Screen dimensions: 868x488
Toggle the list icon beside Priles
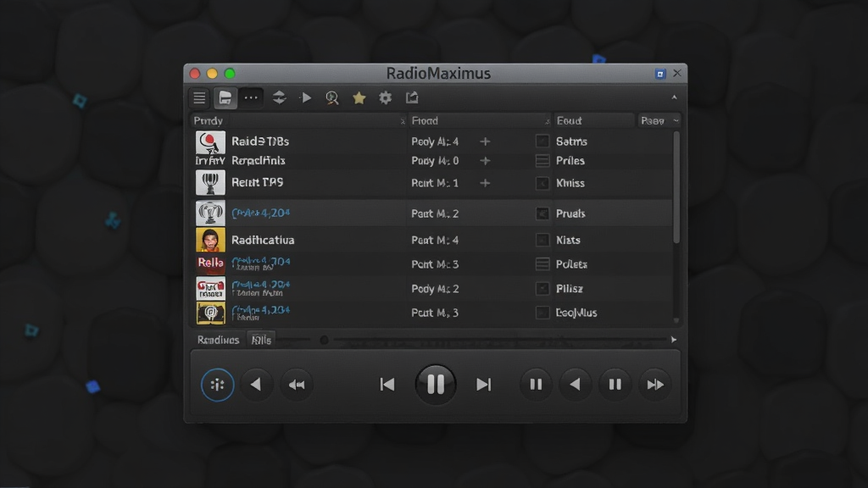[x=542, y=161]
